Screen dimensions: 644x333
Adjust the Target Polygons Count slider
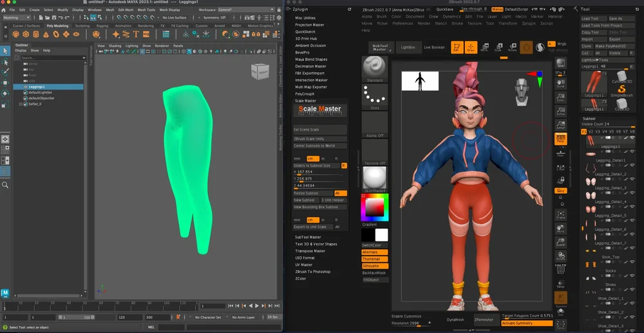[x=527, y=316]
